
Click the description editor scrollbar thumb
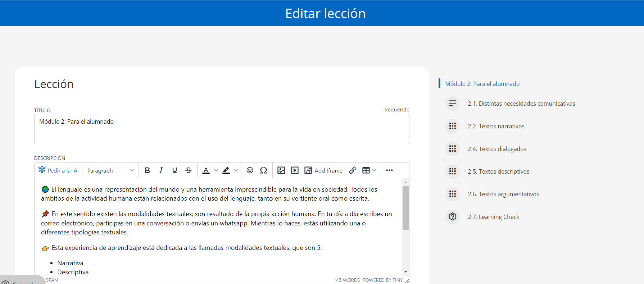(x=405, y=208)
